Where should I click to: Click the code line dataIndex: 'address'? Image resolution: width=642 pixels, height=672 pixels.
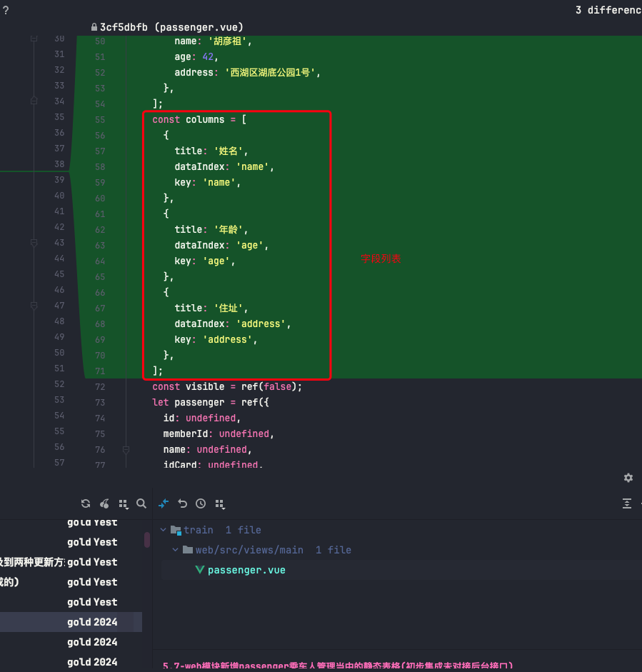tap(232, 324)
